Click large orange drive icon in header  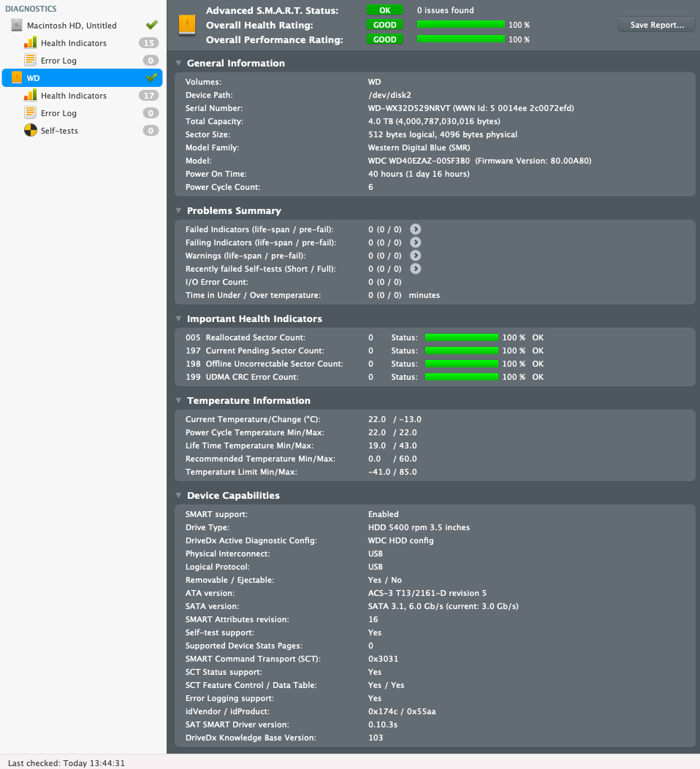coord(187,25)
